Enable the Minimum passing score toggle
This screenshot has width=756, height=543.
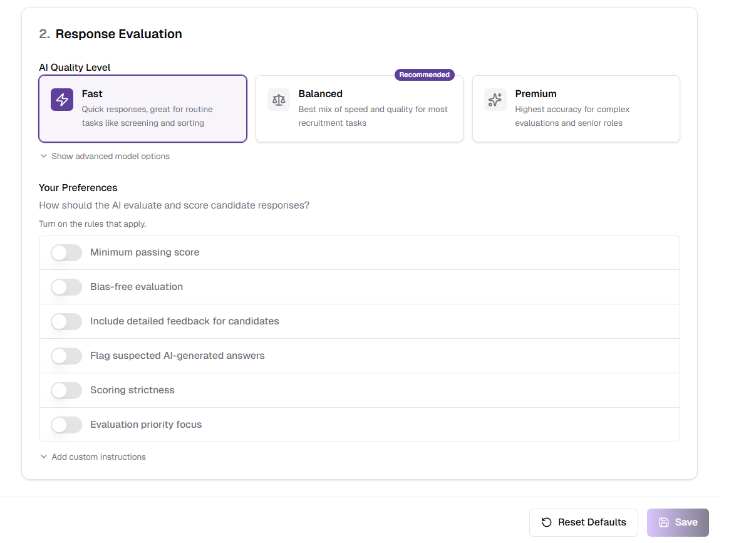[66, 252]
